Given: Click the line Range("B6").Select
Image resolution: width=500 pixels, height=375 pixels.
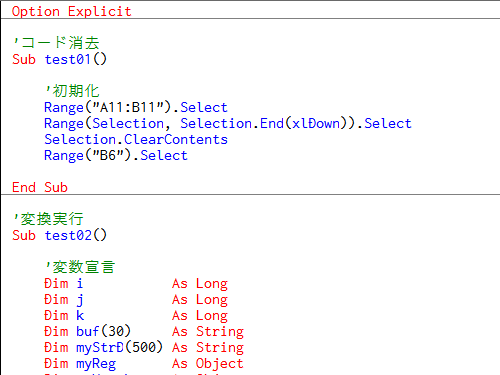Looking at the screenshot, I should (x=116, y=155).
